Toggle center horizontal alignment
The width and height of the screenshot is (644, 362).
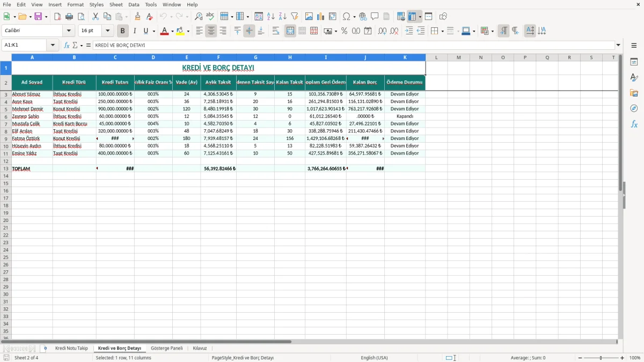click(x=211, y=31)
